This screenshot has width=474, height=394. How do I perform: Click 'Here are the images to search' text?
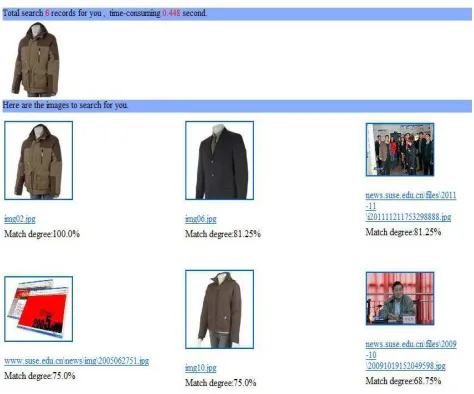[x=65, y=105]
